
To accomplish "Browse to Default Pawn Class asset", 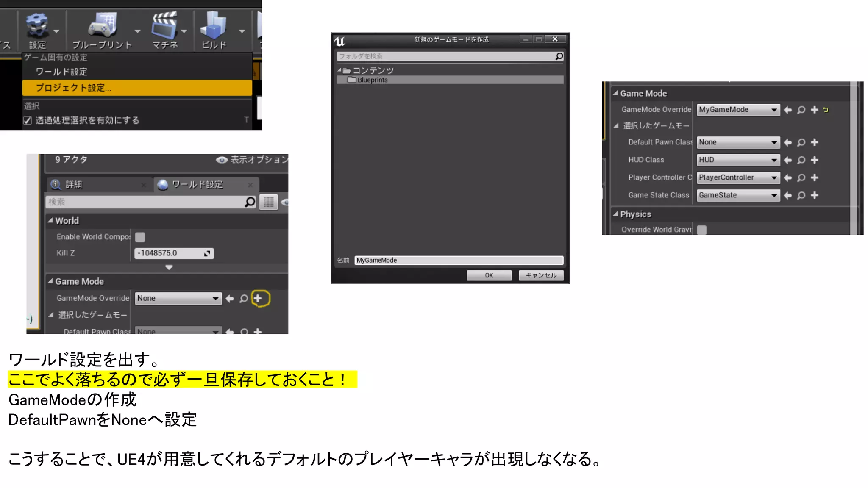I will [801, 143].
